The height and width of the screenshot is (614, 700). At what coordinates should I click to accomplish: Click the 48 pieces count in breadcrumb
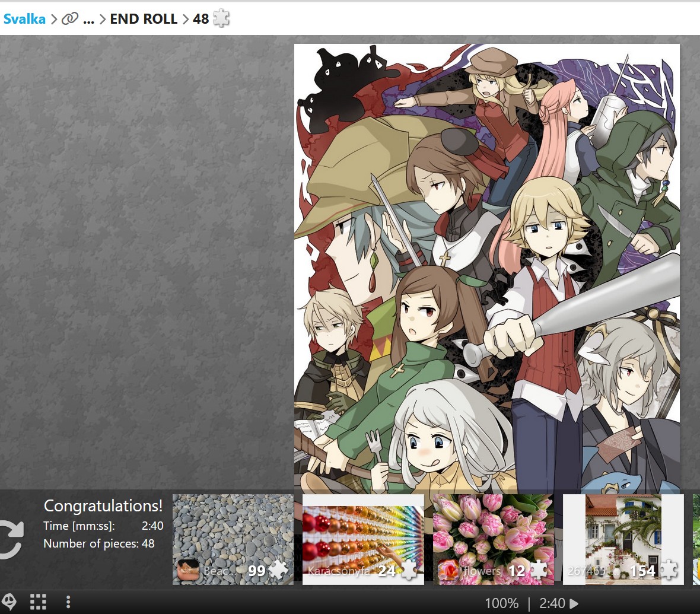pyautogui.click(x=201, y=19)
